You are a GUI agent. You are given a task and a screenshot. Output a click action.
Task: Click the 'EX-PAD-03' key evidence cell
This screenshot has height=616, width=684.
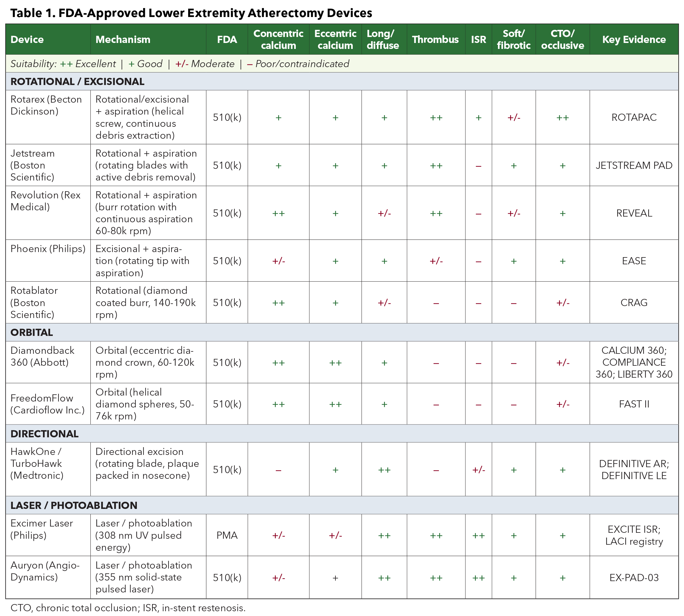coord(634,578)
